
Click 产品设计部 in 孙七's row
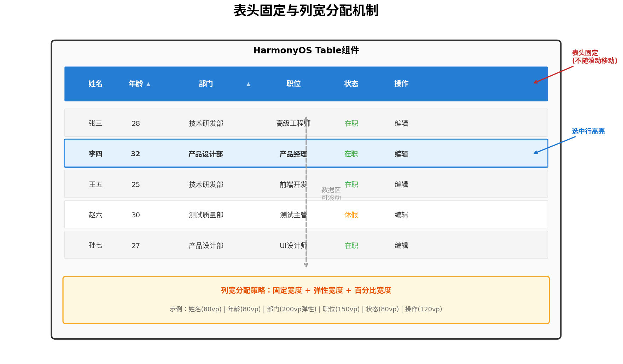pos(206,246)
